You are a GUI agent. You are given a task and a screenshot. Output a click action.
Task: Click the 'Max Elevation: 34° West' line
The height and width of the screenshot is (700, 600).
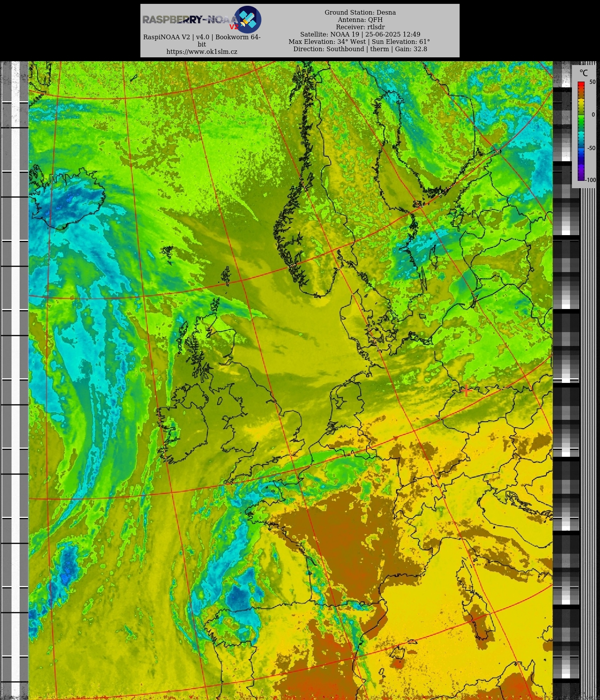pyautogui.click(x=359, y=42)
